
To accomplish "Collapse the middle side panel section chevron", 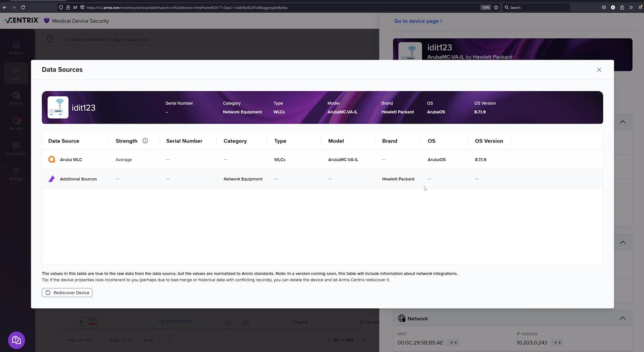I will tap(623, 242).
